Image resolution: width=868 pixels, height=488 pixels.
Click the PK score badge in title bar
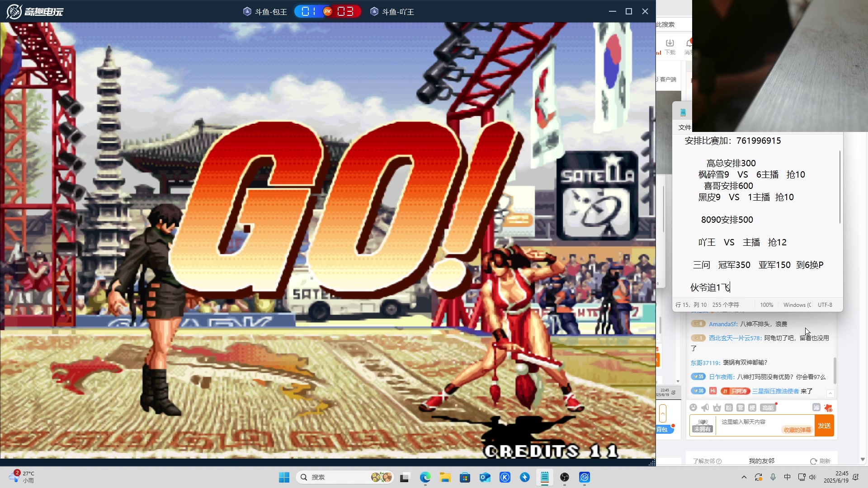(x=328, y=11)
